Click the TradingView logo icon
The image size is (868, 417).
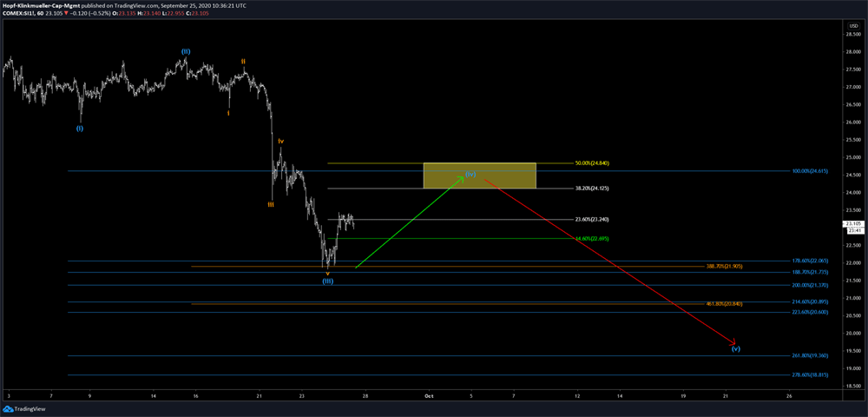point(8,407)
